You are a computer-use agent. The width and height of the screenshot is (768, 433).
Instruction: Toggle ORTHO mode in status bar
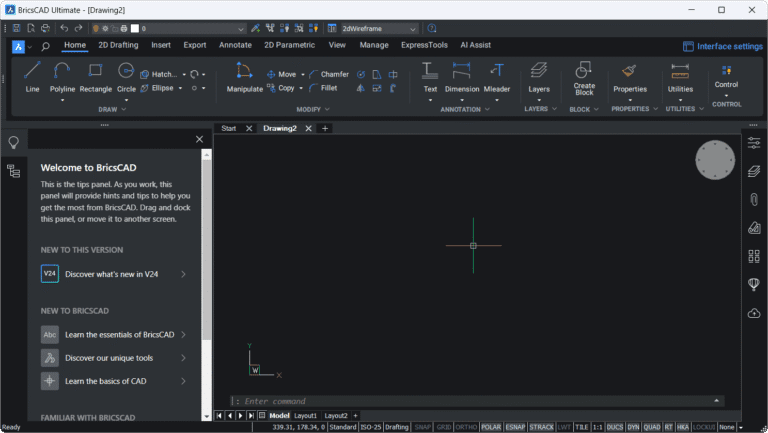click(466, 427)
